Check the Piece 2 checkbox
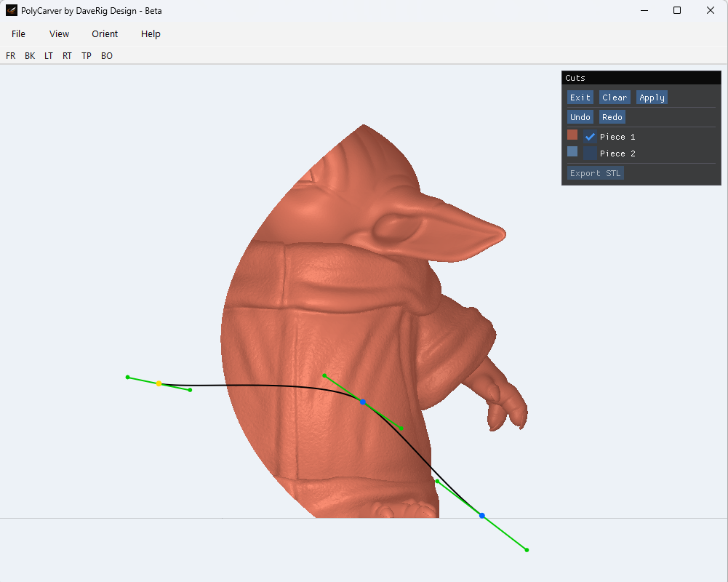The image size is (728, 582). coord(590,154)
